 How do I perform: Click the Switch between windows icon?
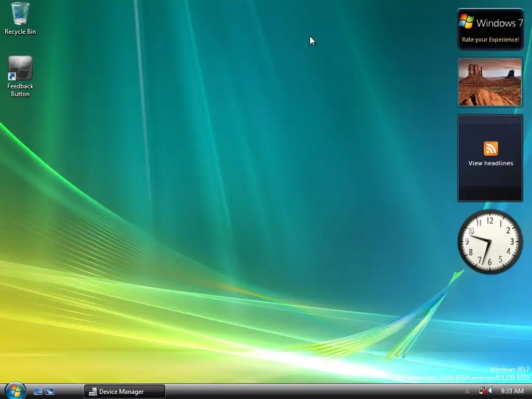point(50,392)
